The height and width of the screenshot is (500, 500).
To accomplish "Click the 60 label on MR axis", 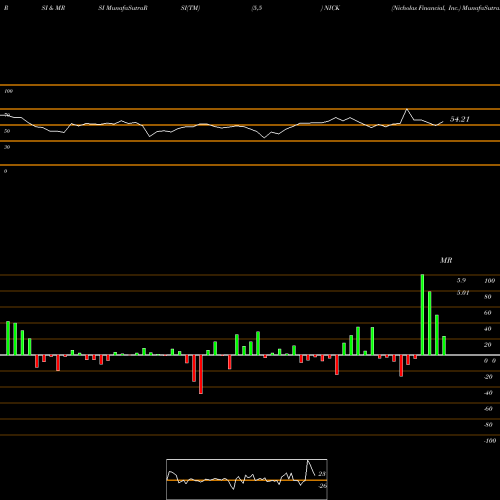I will point(488,313).
